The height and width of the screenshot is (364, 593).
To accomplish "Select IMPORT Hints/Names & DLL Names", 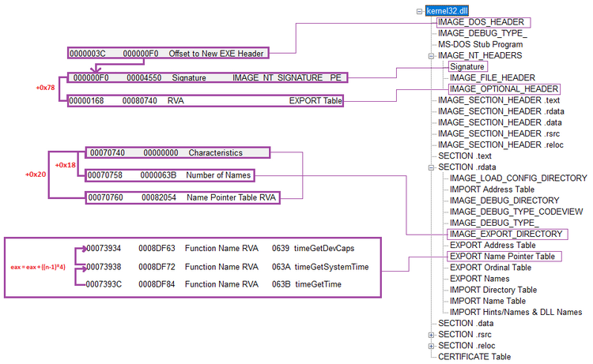I will (x=516, y=312).
